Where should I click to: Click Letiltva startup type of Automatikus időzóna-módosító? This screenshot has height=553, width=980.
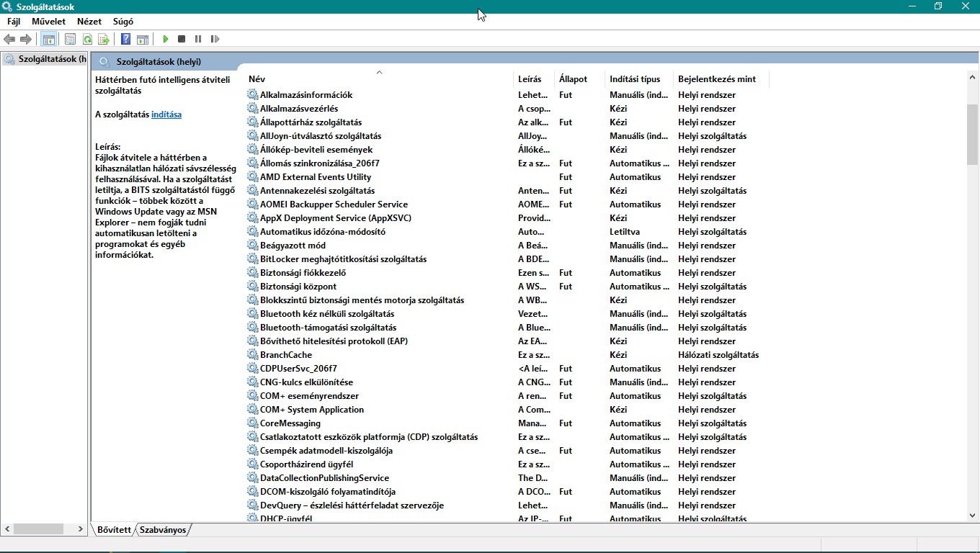point(625,231)
